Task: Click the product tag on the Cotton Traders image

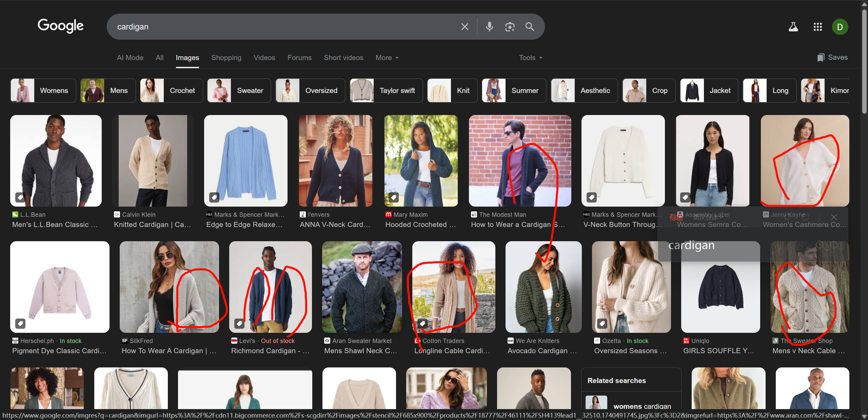Action: coord(422,323)
